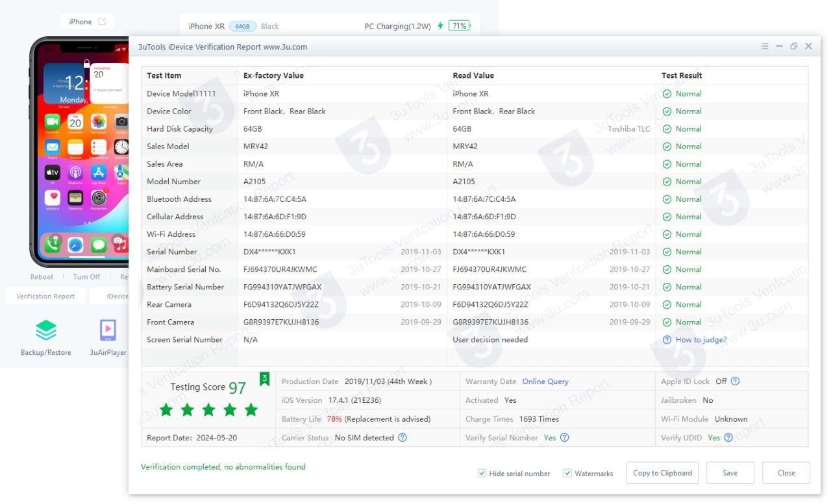The width and height of the screenshot is (831, 504).
Task: Click Test Result column header
Action: (x=682, y=76)
